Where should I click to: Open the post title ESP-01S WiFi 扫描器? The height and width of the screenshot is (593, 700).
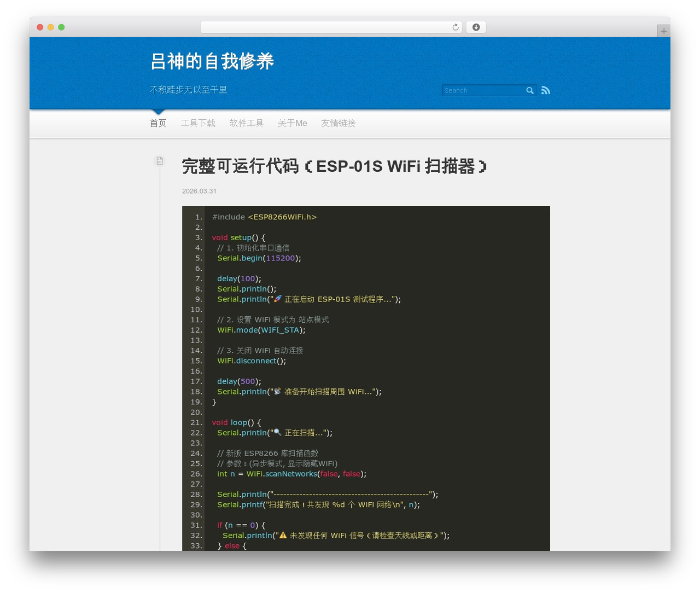334,166
